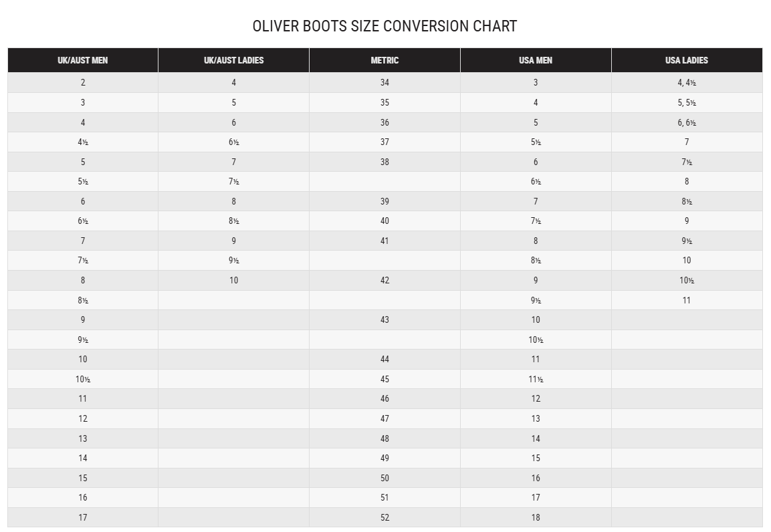Click the USA LADIES column header
The height and width of the screenshot is (532, 771).
(687, 60)
